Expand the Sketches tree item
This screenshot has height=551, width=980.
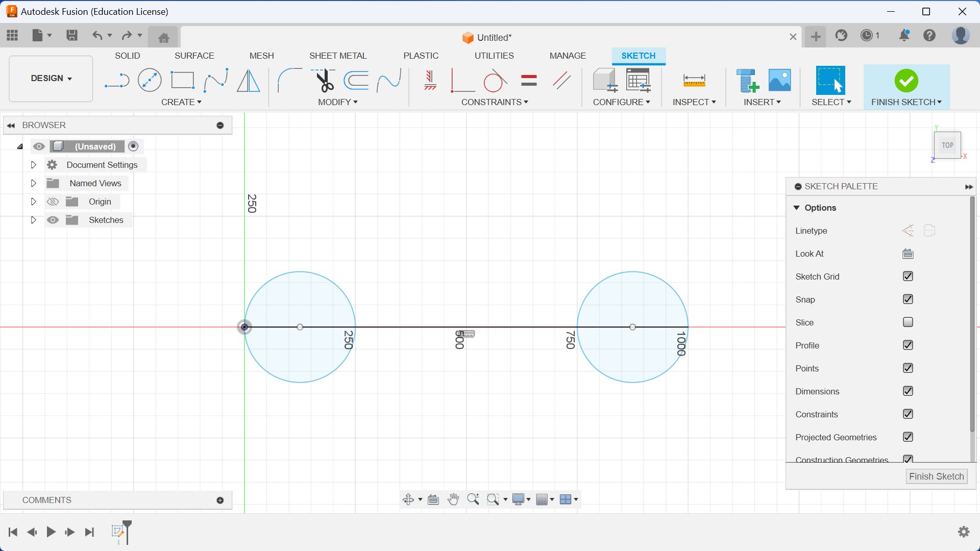pos(34,220)
